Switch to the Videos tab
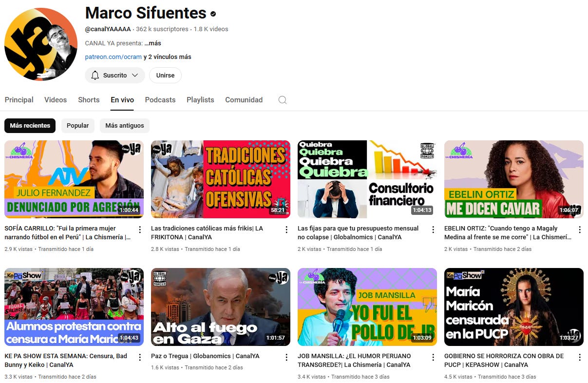 (56, 100)
